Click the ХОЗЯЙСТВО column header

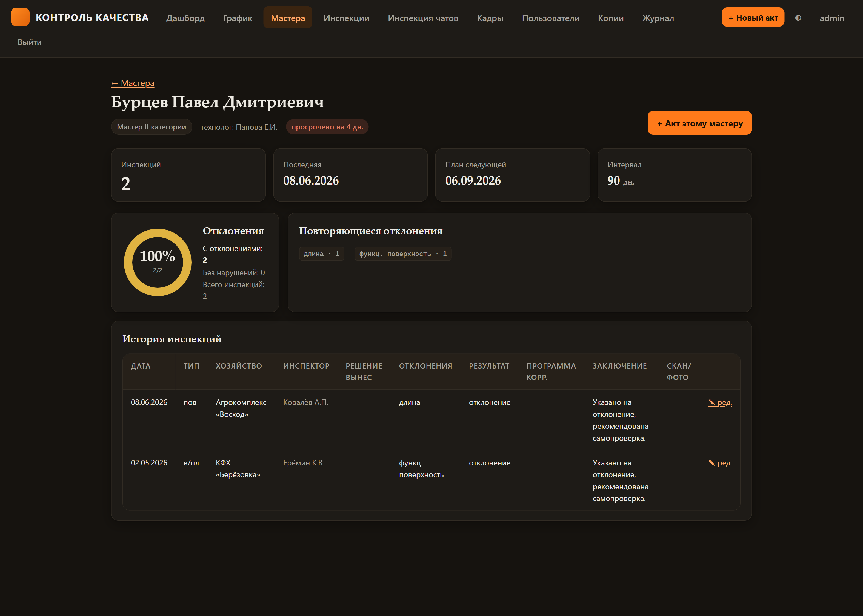239,366
